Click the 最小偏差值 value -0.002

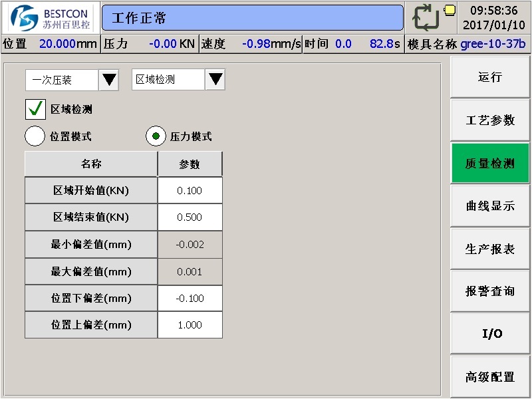190,244
